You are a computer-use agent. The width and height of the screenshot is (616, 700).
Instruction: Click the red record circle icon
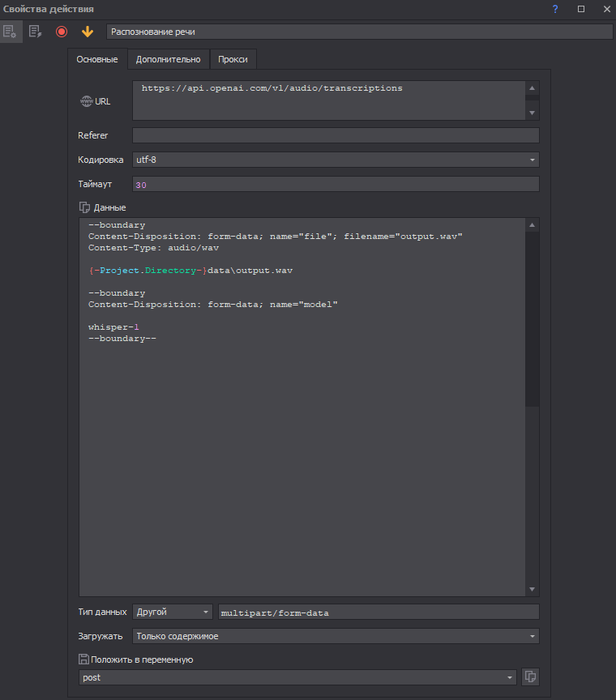[x=62, y=32]
